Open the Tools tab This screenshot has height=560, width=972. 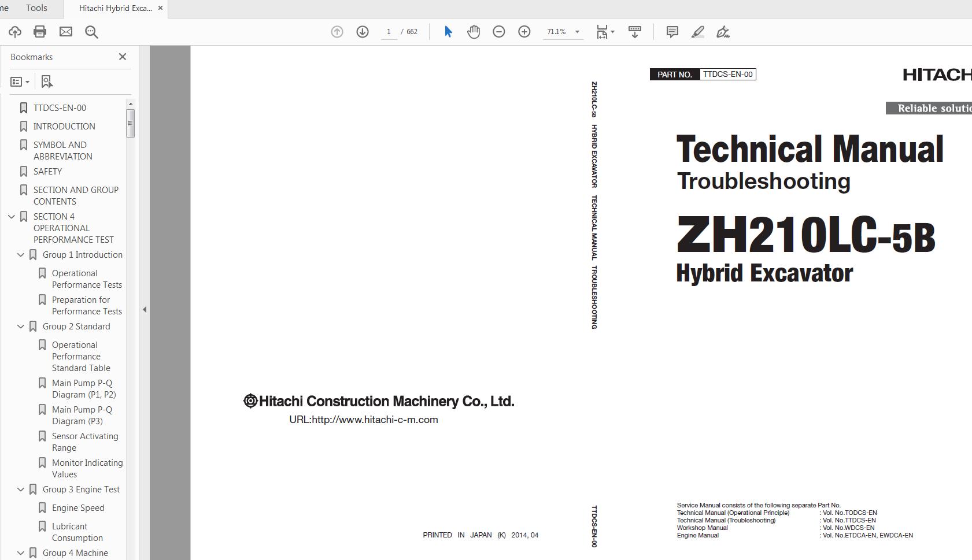click(x=36, y=8)
